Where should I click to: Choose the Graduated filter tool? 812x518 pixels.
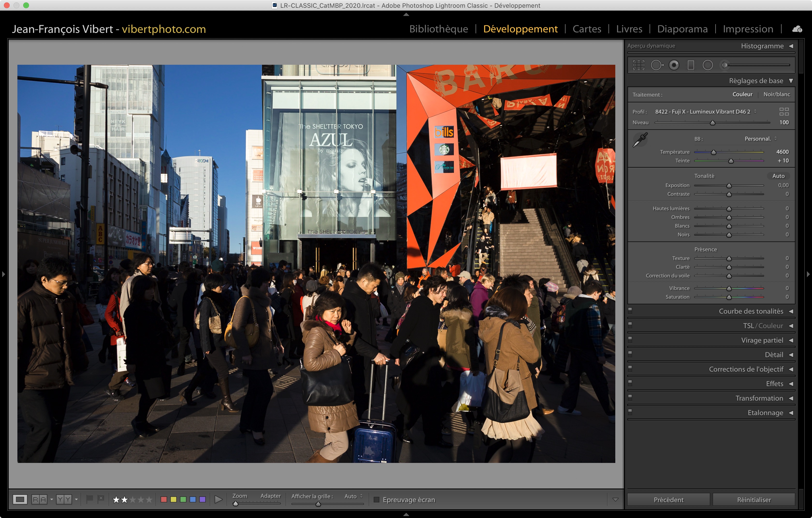pyautogui.click(x=691, y=65)
